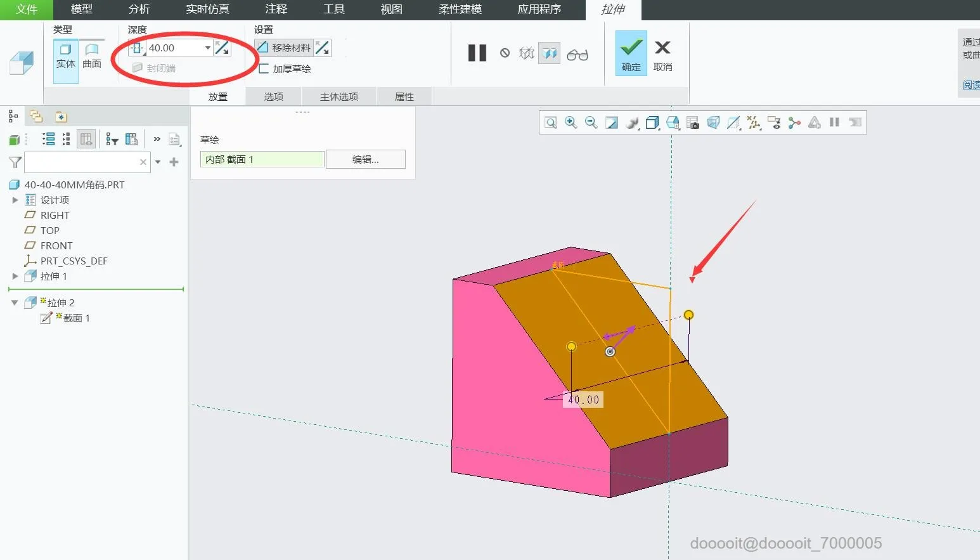This screenshot has height=560, width=980.
Task: Switch to the 工具 ribbon tab
Action: [334, 10]
